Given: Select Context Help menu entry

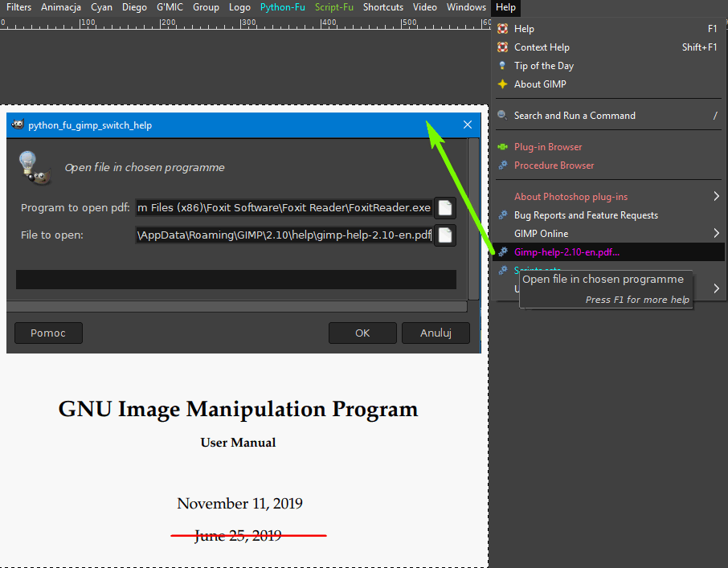Looking at the screenshot, I should point(608,47).
